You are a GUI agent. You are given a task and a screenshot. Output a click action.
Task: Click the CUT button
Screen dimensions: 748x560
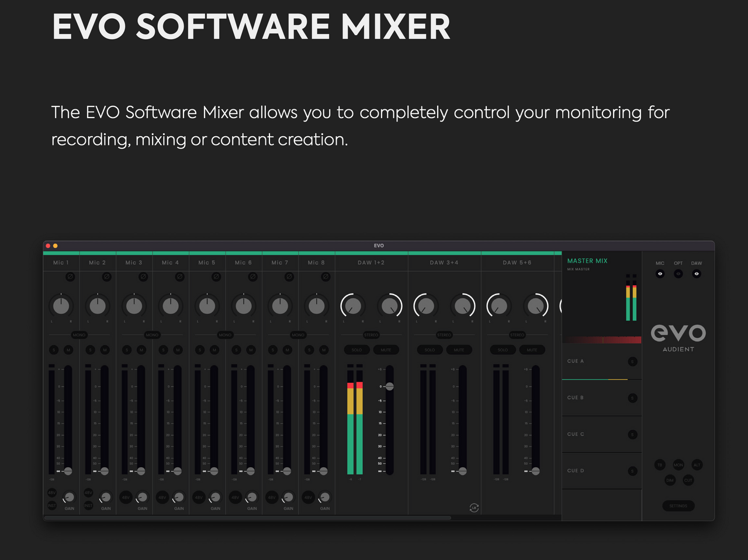pyautogui.click(x=688, y=480)
